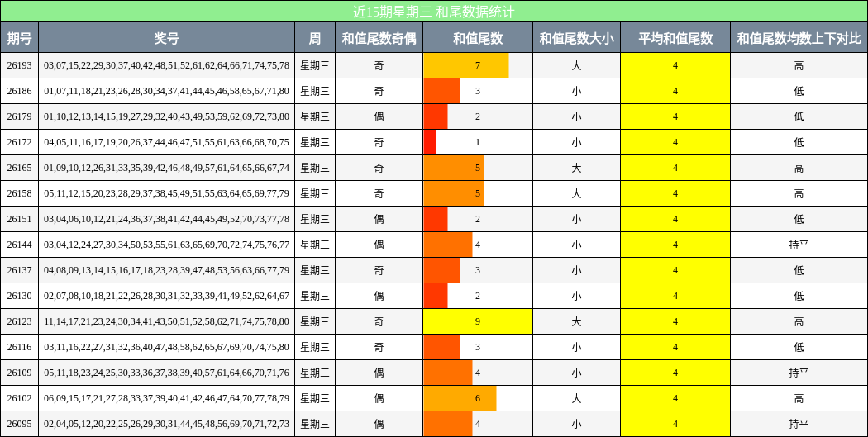Select issue number 26095
The image size is (868, 437).
coord(19,424)
